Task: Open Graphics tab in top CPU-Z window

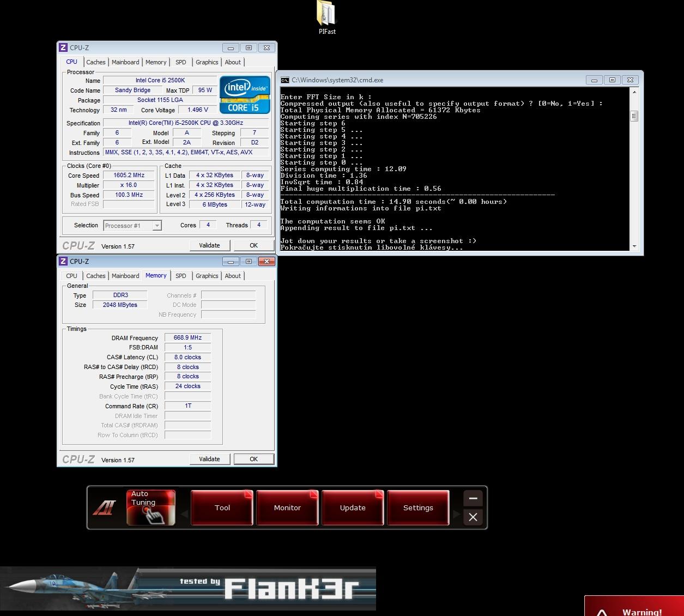Action: click(x=207, y=63)
